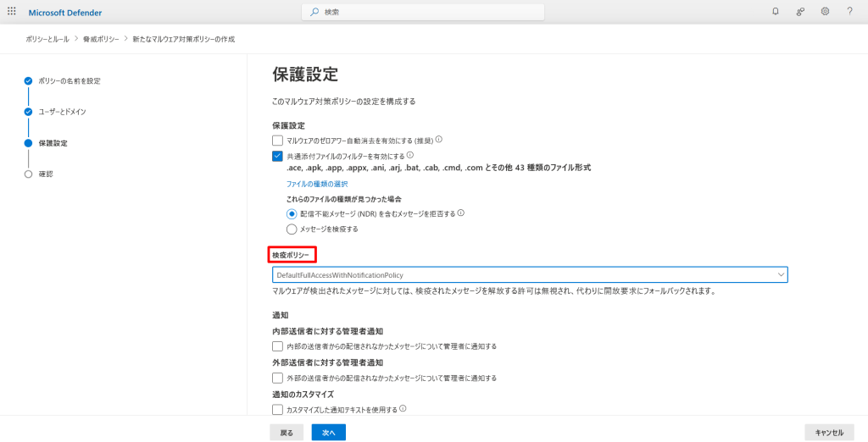Open the app launcher waffle icon
868x442 pixels.
click(12, 12)
